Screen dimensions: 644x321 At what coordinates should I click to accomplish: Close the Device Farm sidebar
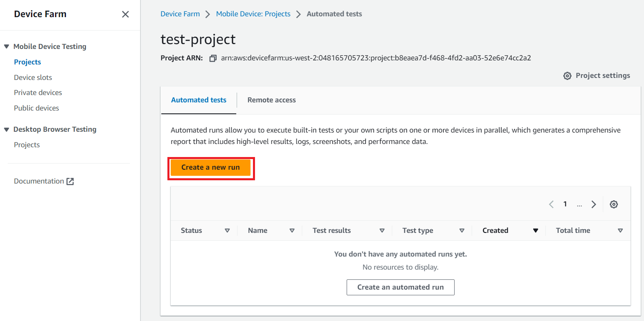coord(125,14)
